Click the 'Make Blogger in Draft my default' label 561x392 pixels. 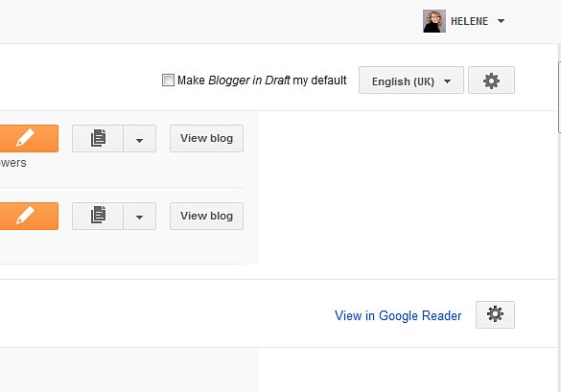click(x=262, y=81)
